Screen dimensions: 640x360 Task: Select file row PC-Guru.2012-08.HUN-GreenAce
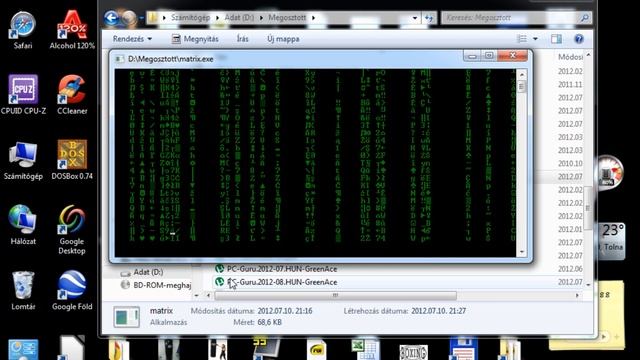pyautogui.click(x=282, y=282)
